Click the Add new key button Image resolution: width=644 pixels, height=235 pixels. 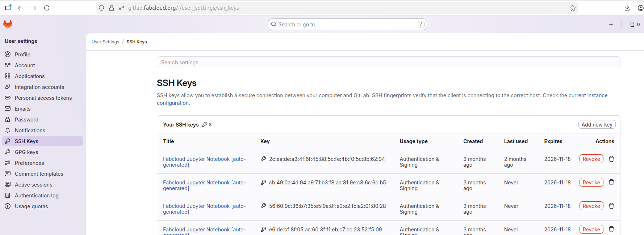click(597, 125)
